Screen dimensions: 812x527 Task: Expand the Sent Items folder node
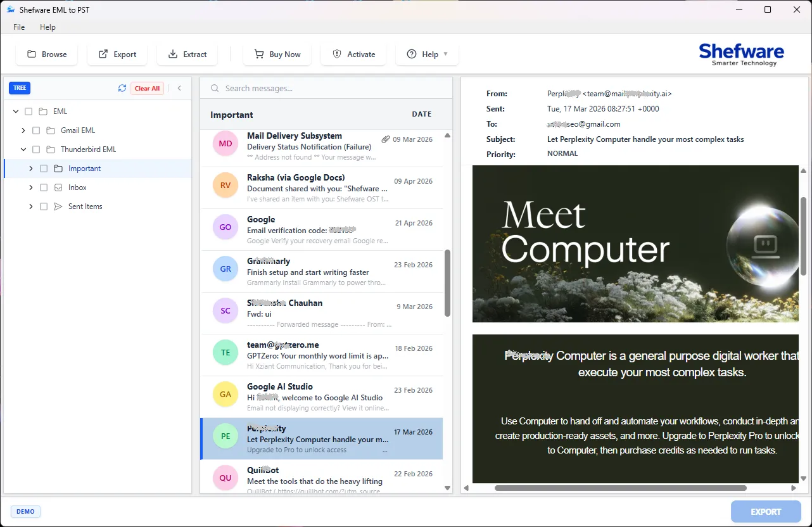(x=31, y=206)
